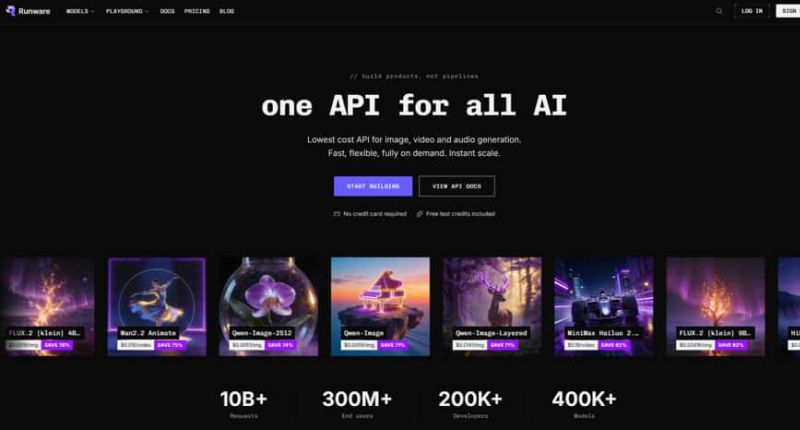The height and width of the screenshot is (430, 800).
Task: Select the Qwen-Image piano thumbnail
Action: tap(380, 307)
